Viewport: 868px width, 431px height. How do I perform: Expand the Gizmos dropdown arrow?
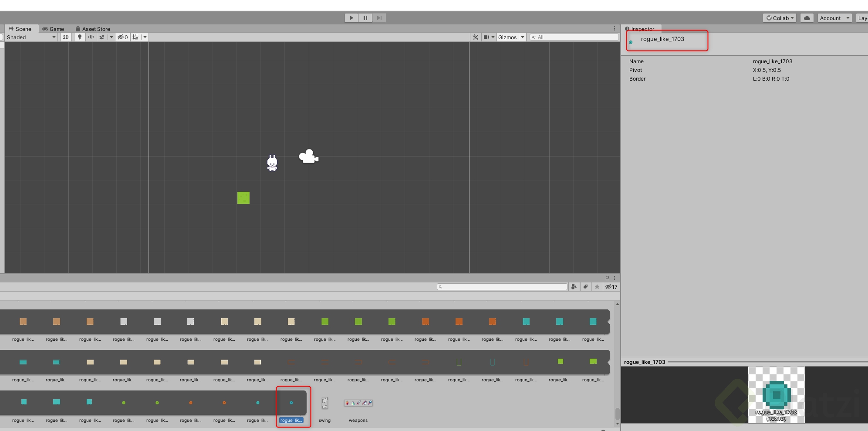point(523,37)
